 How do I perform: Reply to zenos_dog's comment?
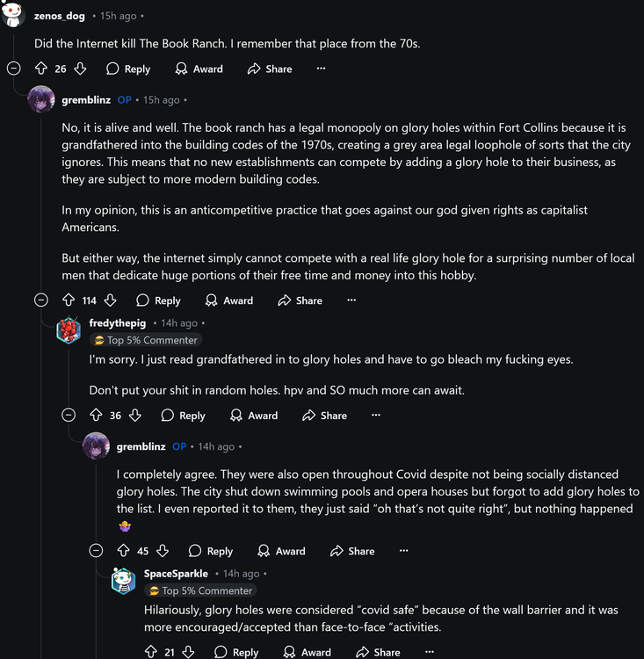point(128,69)
